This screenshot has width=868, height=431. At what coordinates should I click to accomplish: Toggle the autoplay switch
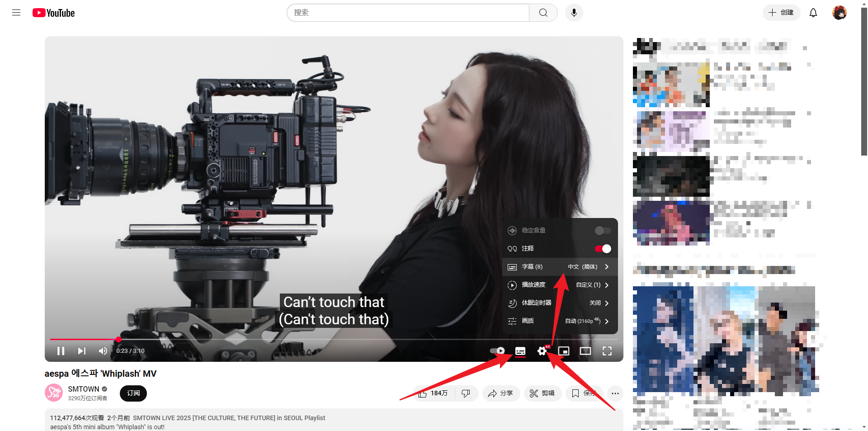pyautogui.click(x=497, y=351)
